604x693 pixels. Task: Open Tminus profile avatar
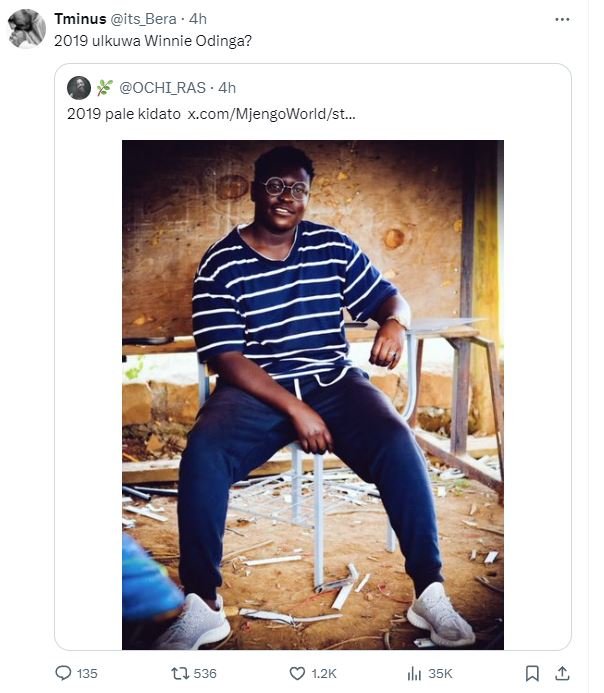pyautogui.click(x=27, y=28)
